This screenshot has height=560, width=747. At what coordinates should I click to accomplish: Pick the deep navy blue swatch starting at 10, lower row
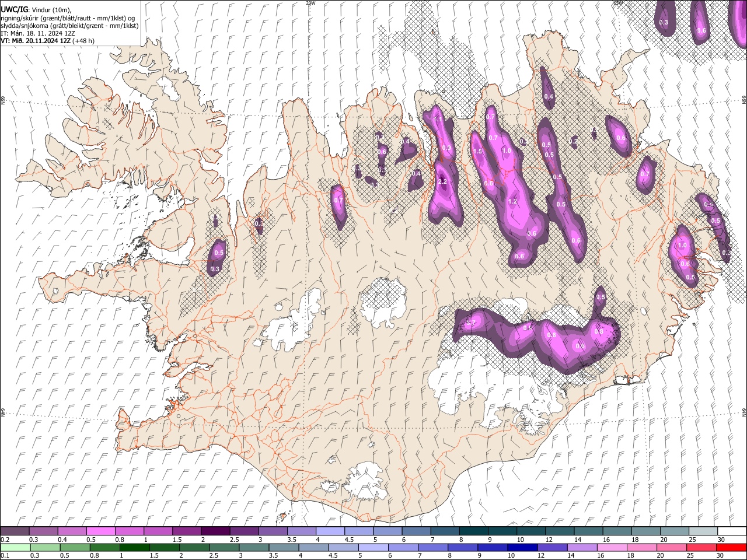pyautogui.click(x=523, y=547)
